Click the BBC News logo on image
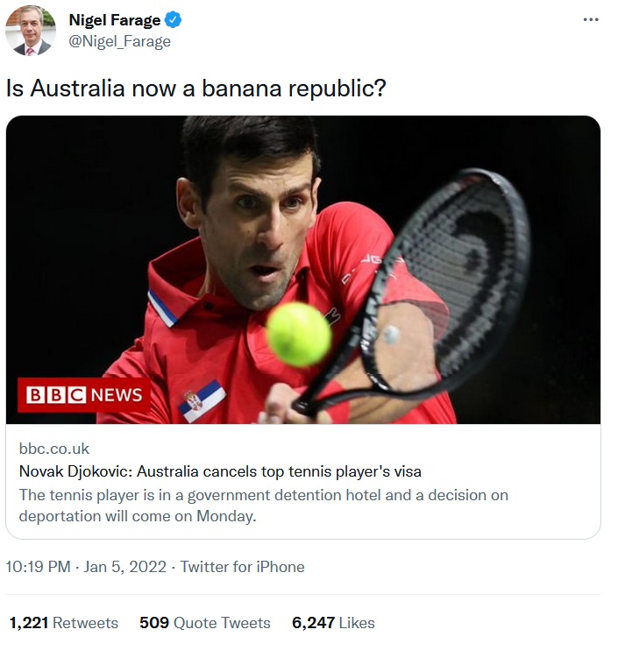Screen dimensions: 618x672 pyautogui.click(x=84, y=395)
